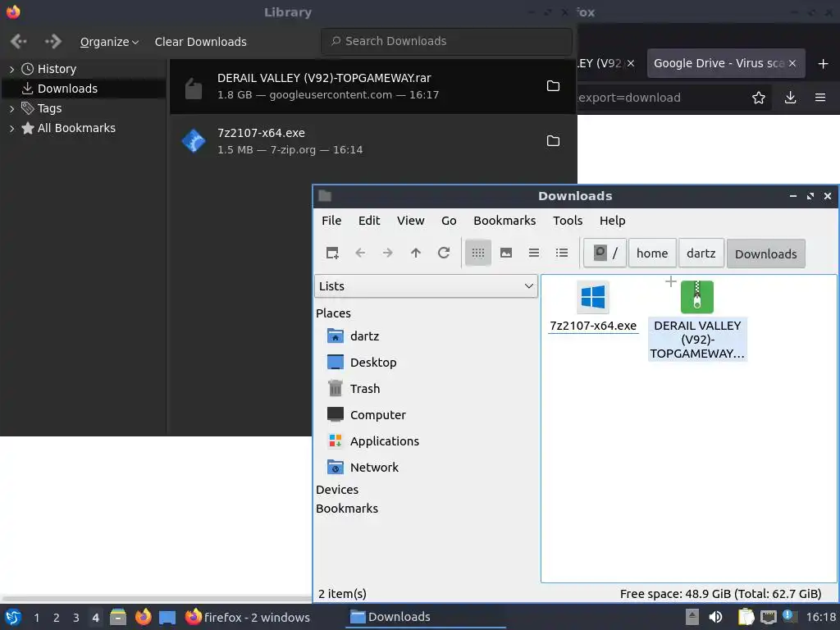Launch Firefox from taskbar quicklaunch
Image resolution: width=840 pixels, height=630 pixels.
[x=143, y=617]
